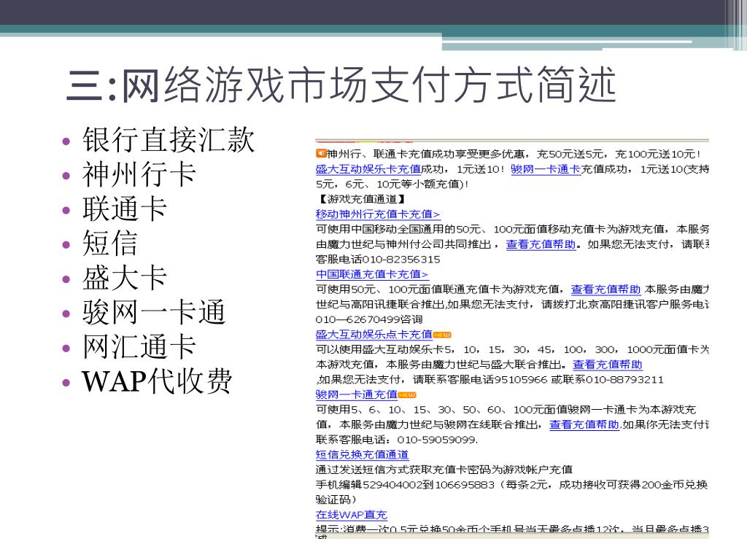Click line 手机编辑529404002到106695883
This screenshot has height=560, width=747.
[511, 485]
